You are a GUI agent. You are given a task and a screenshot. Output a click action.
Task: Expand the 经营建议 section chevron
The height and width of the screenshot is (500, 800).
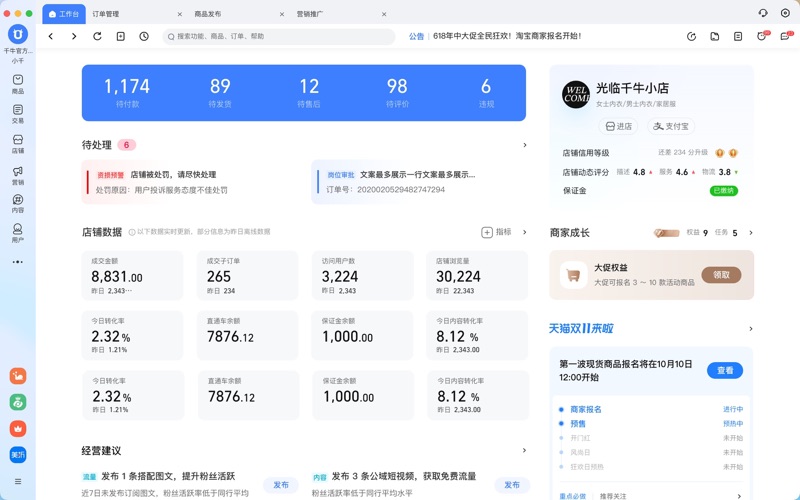click(525, 450)
